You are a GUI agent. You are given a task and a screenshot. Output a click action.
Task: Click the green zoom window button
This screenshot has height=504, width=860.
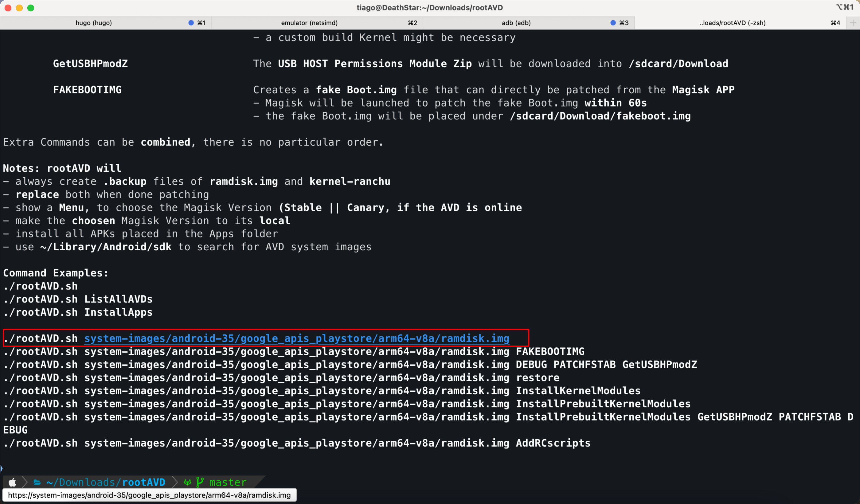click(x=31, y=8)
